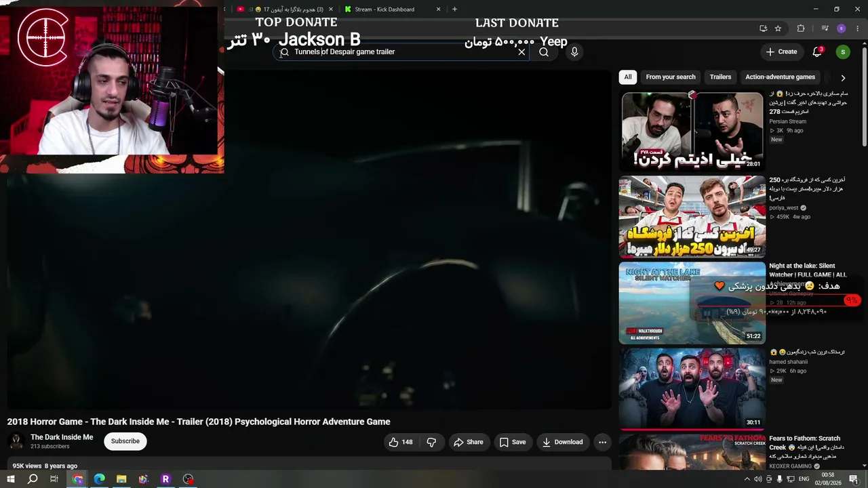The width and height of the screenshot is (868, 488).
Task: Open Windows notification center
Action: click(856, 479)
